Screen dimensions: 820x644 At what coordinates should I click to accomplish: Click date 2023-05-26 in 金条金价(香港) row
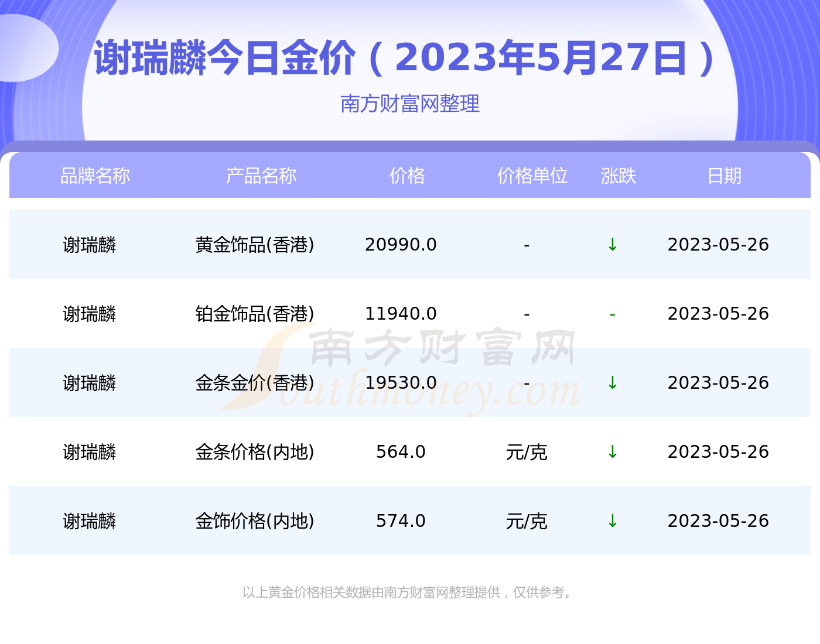(718, 383)
